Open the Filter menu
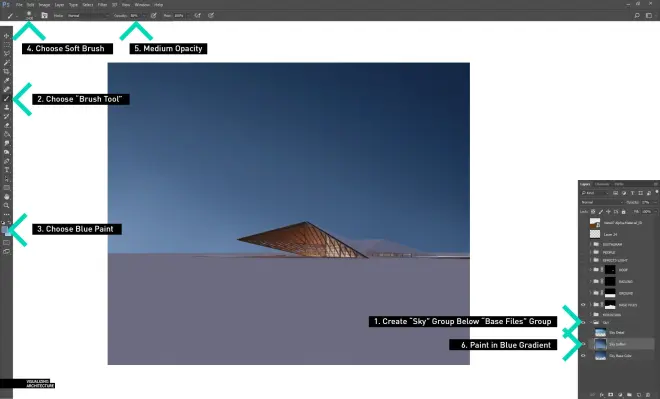Image resolution: width=660 pixels, height=399 pixels. pos(102,5)
